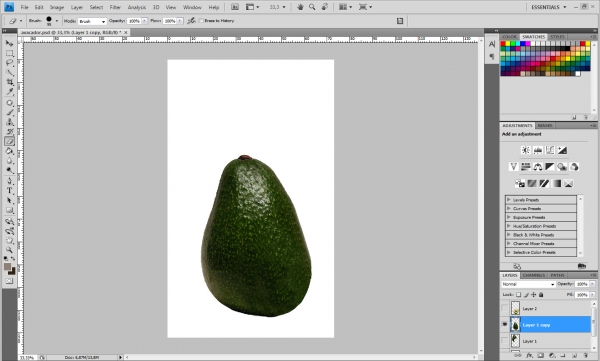Viewport: 600px width, 361px height.
Task: Open the File menu
Action: (x=24, y=7)
